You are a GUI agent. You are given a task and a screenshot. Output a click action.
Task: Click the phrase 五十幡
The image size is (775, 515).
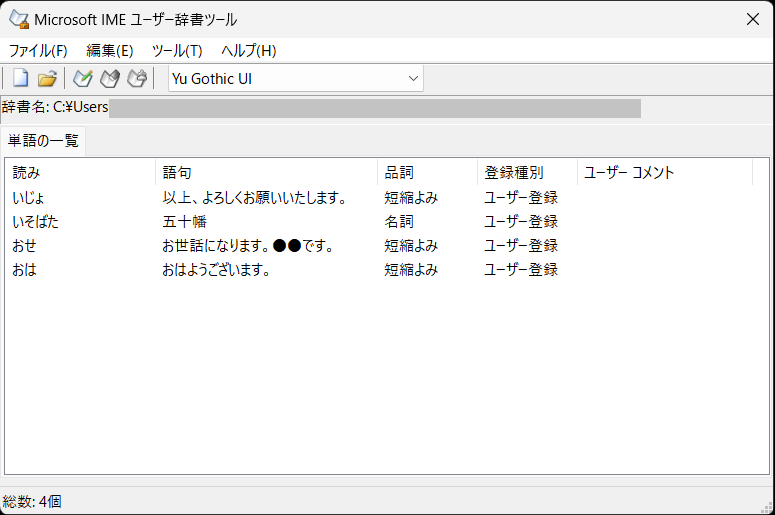(x=184, y=221)
